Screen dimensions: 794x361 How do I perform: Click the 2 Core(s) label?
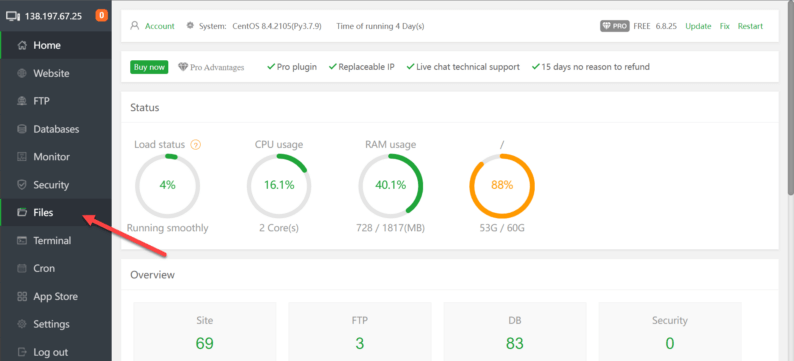click(x=279, y=228)
